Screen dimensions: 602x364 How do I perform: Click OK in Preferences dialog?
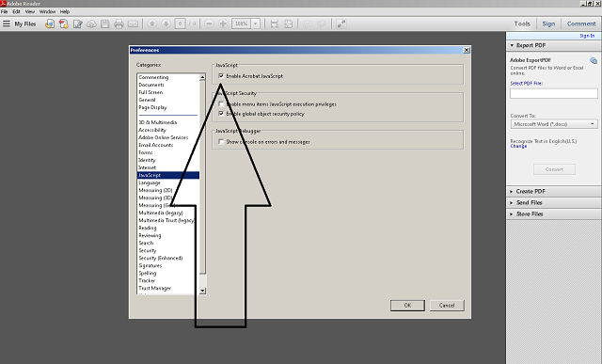[407, 306]
